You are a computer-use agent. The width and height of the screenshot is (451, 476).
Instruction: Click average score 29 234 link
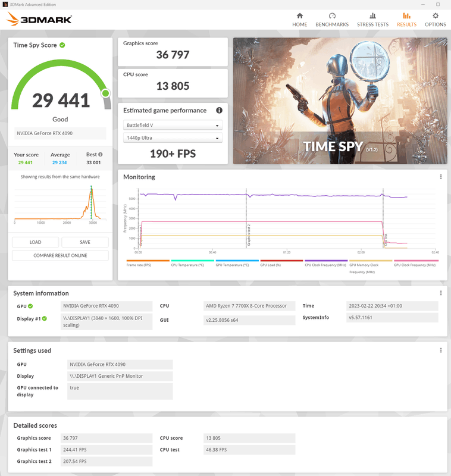click(59, 162)
